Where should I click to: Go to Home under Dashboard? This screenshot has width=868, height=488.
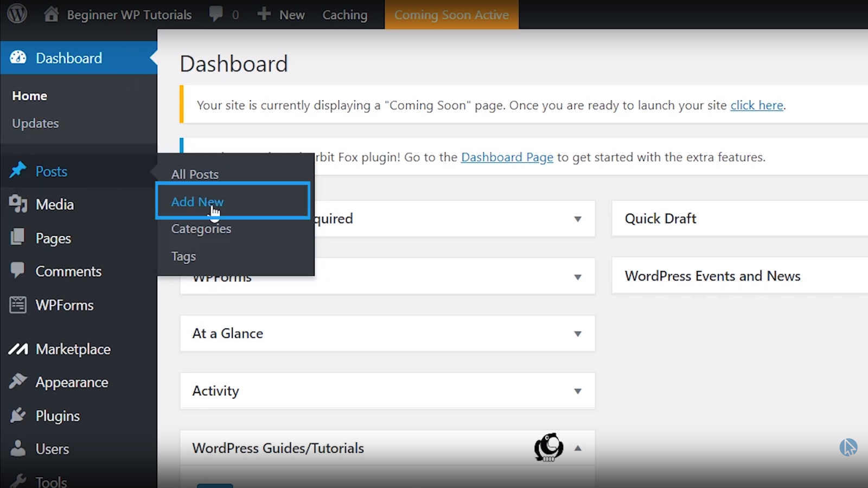tap(30, 96)
